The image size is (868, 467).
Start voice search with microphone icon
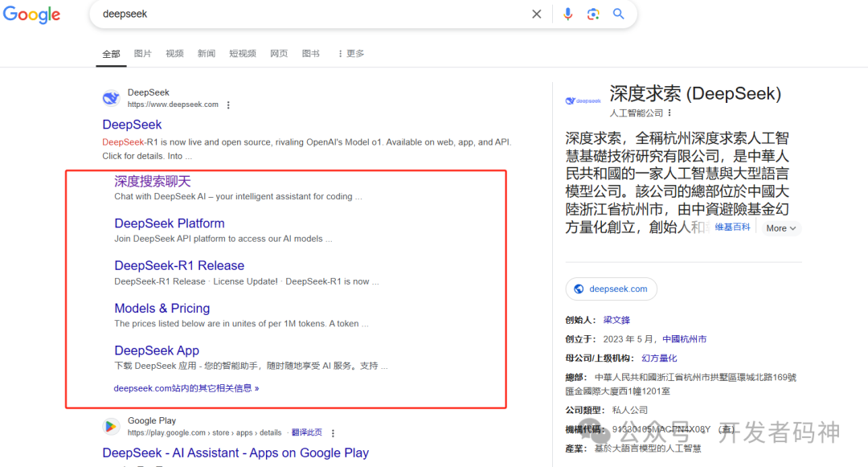pos(567,14)
